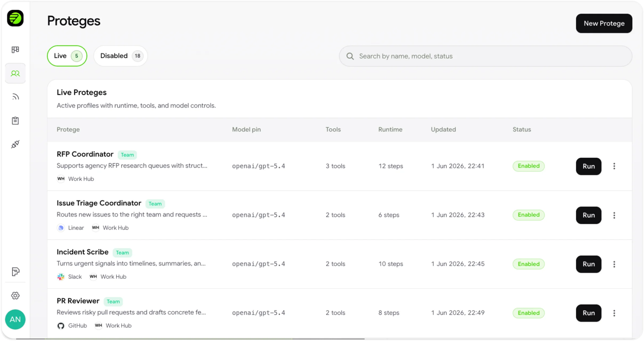
Task: Open the dashboard grid icon in sidebar
Action: pyautogui.click(x=15, y=50)
